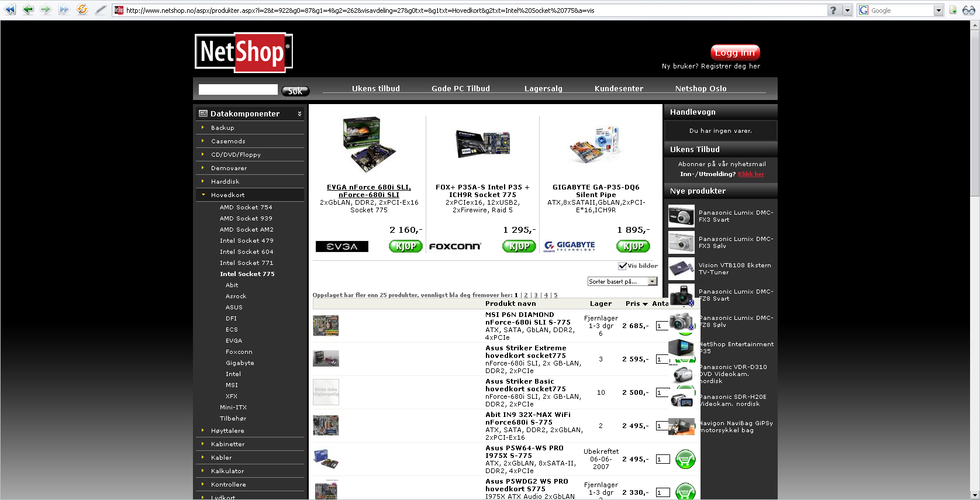Buy the EVGA nForce 680i with KJØP

(406, 247)
